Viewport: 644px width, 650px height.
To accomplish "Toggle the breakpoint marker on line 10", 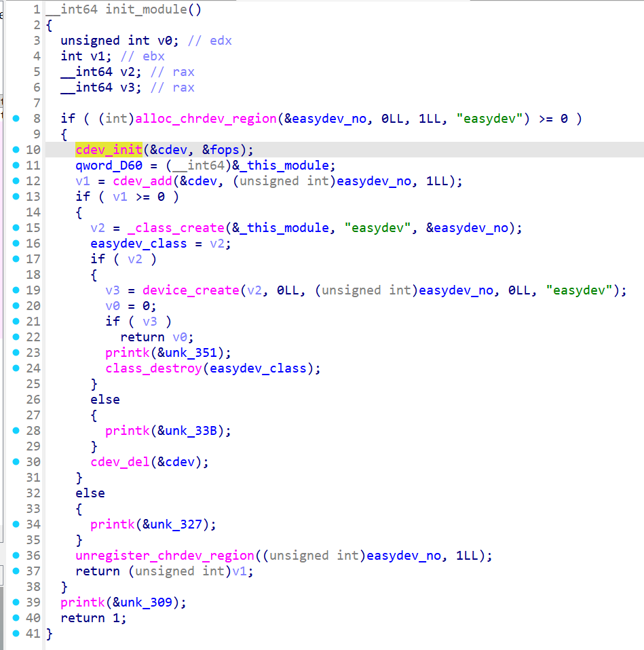I will 17,150.
